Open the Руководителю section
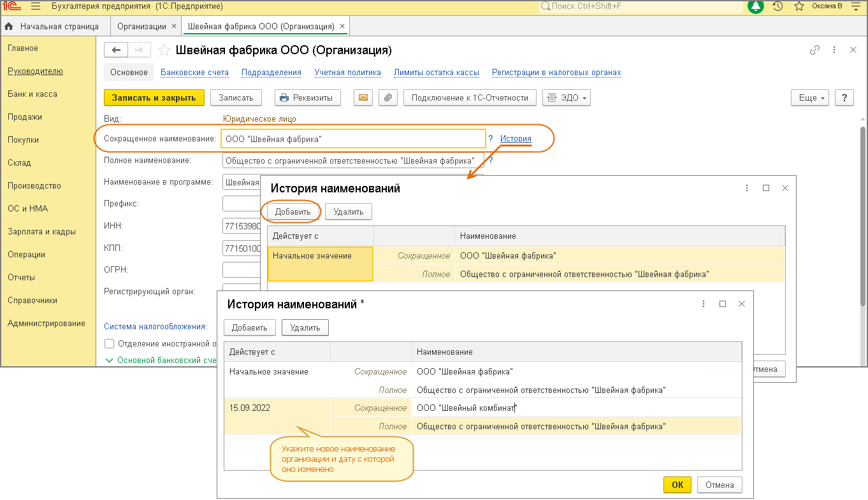This screenshot has width=868, height=500. pyautogui.click(x=35, y=71)
